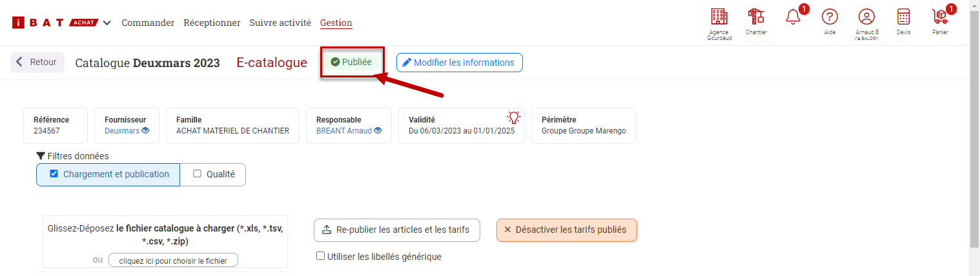Open the Panier cart icon

coord(940,17)
